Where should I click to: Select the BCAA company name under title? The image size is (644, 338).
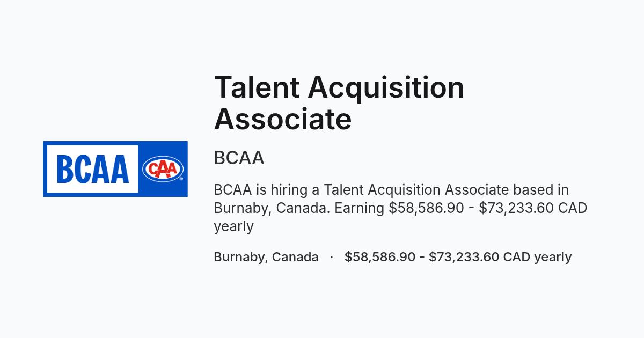pyautogui.click(x=239, y=158)
